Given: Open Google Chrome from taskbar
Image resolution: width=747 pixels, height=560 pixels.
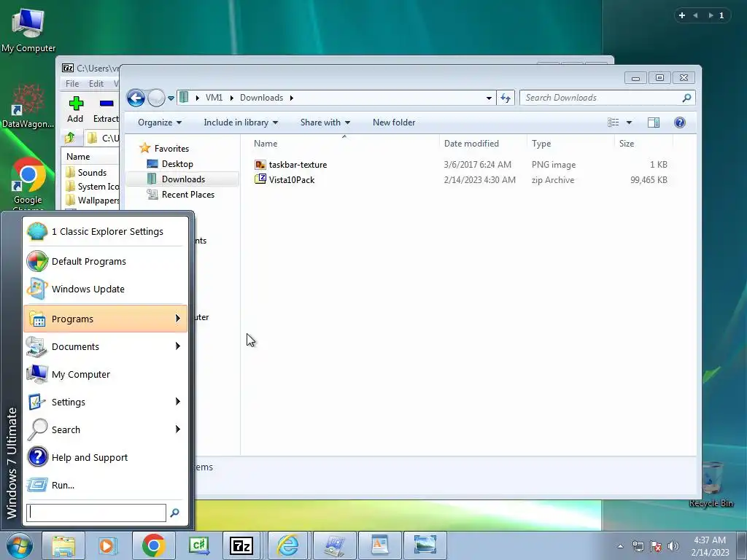Looking at the screenshot, I should pos(153,545).
